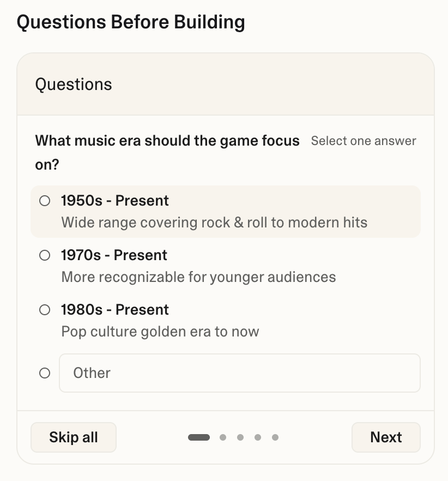This screenshot has width=448, height=481.
Task: Jump to the last question dot
Action: coord(275,437)
